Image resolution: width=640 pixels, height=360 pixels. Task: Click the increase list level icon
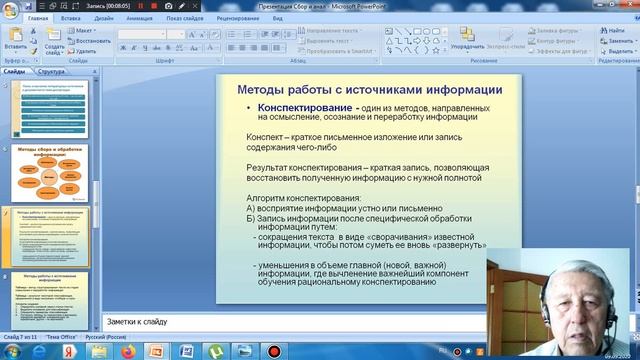(276, 35)
